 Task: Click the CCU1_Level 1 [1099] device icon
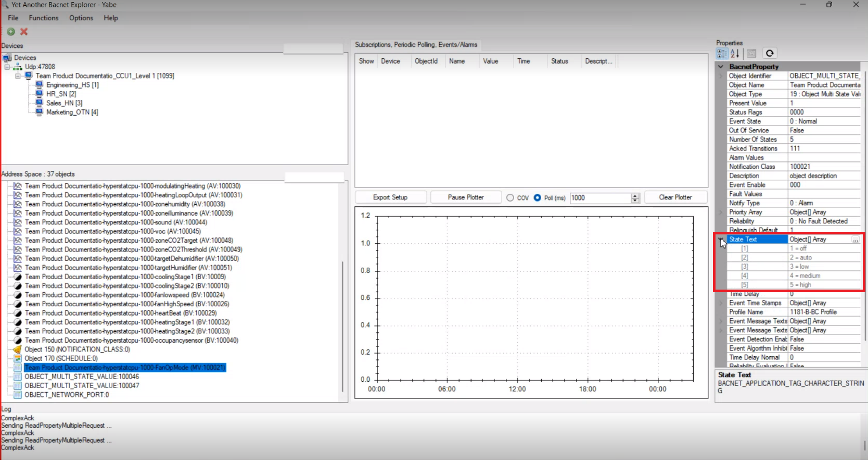29,76
